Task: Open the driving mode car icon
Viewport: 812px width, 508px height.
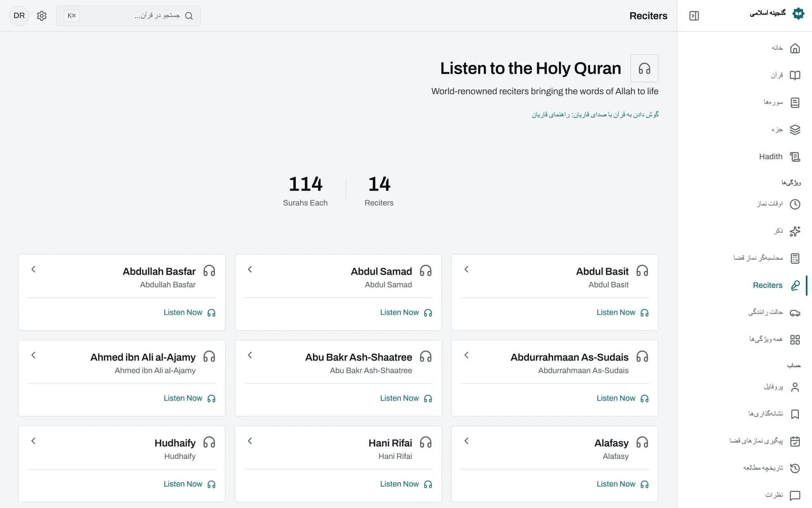Action: [795, 312]
